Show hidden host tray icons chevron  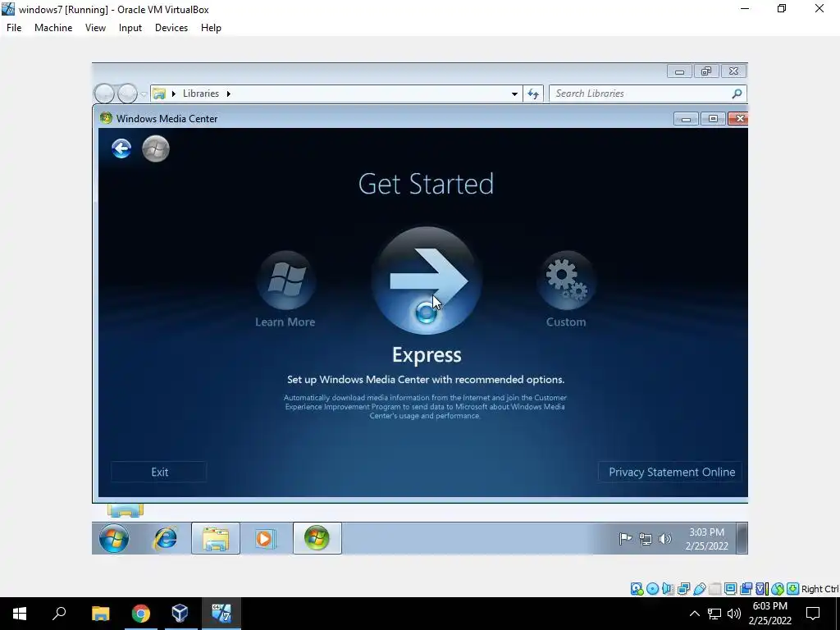pos(694,614)
